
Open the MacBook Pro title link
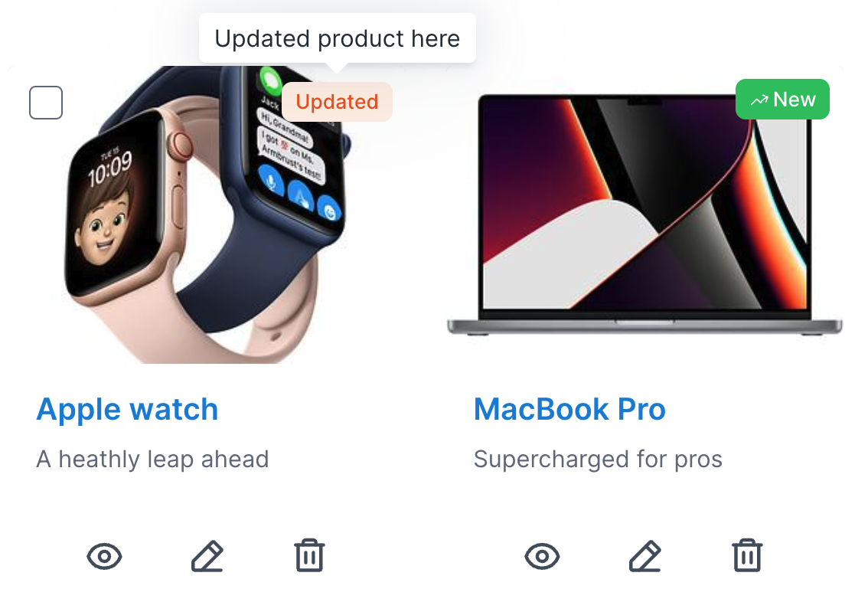point(569,409)
